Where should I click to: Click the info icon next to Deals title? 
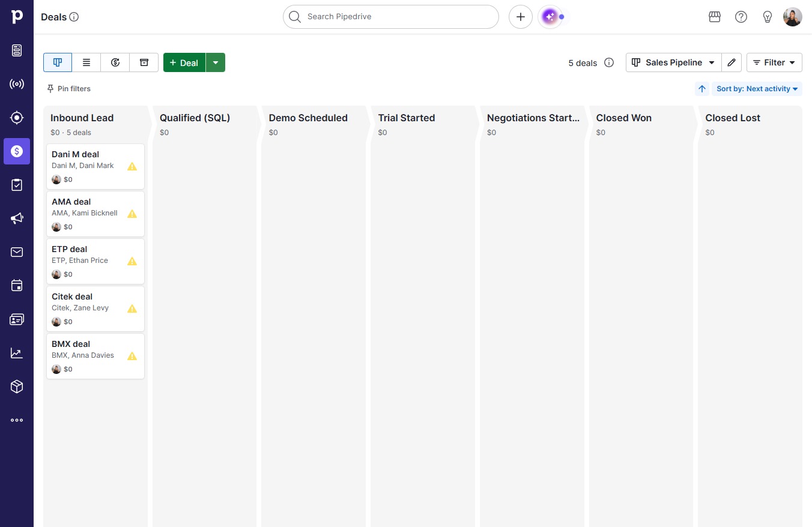tap(74, 17)
